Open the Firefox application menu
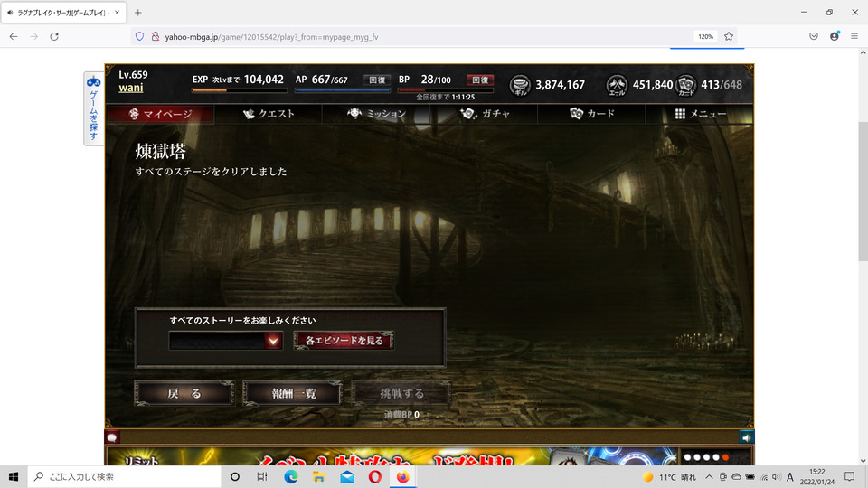Screen dimensions: 868x488 (x=854, y=36)
